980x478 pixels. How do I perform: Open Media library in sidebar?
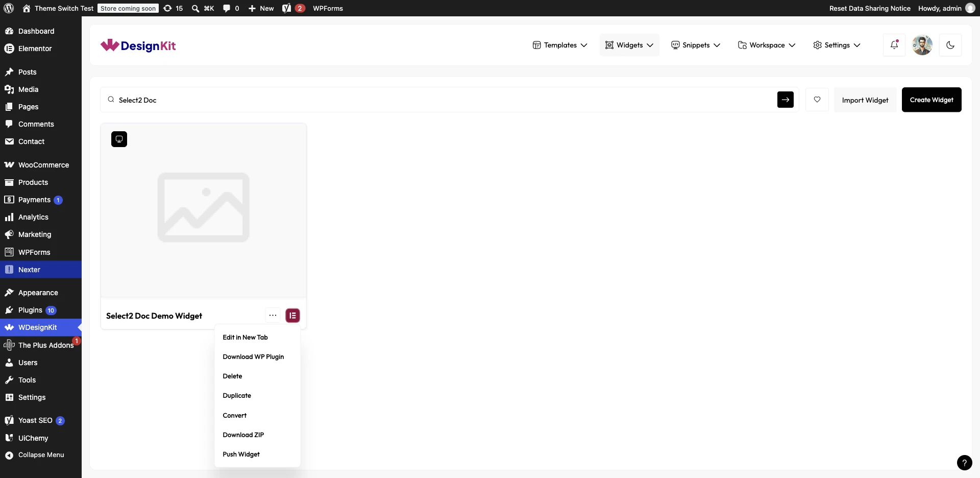point(41,89)
